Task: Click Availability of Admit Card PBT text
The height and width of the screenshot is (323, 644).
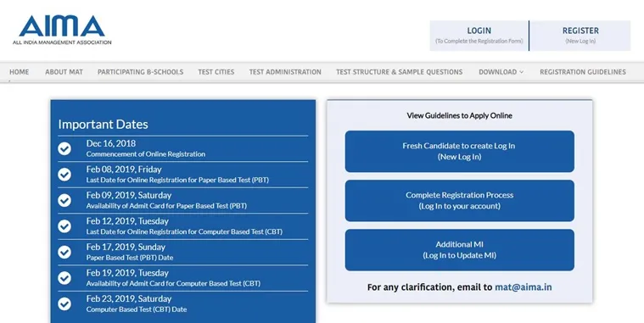Action: coord(166,206)
